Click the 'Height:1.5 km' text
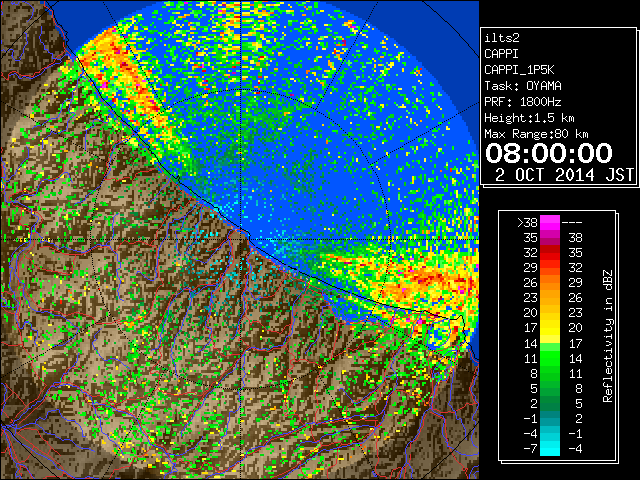 click(x=529, y=118)
